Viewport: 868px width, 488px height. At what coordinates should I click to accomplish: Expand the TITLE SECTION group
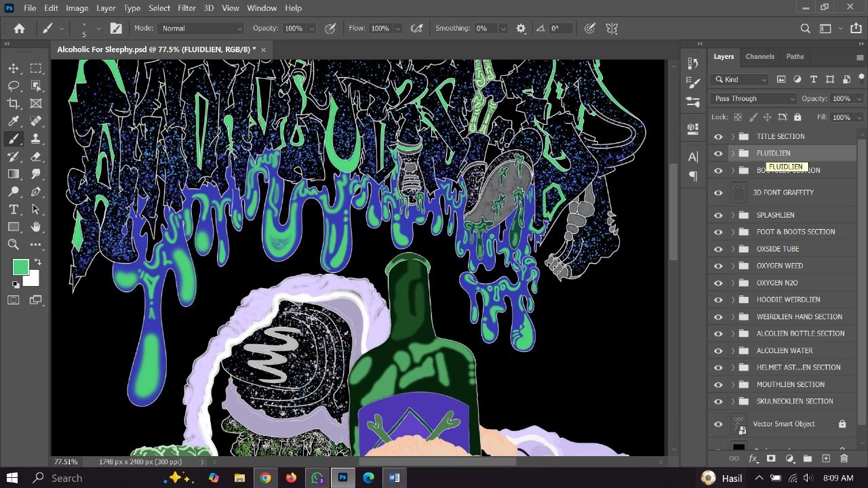[x=732, y=136]
